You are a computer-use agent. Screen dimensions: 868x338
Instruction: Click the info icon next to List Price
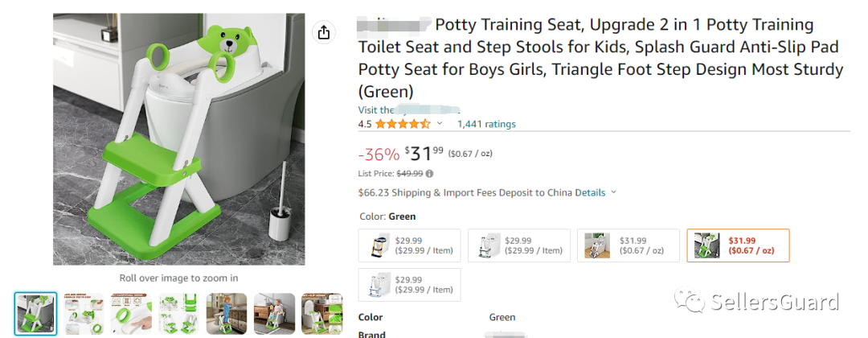click(x=429, y=173)
